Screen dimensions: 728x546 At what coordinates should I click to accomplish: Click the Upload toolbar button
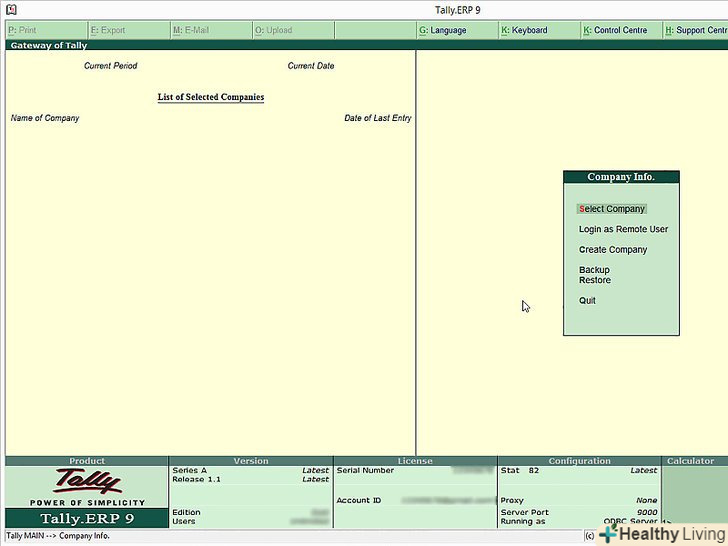293,30
